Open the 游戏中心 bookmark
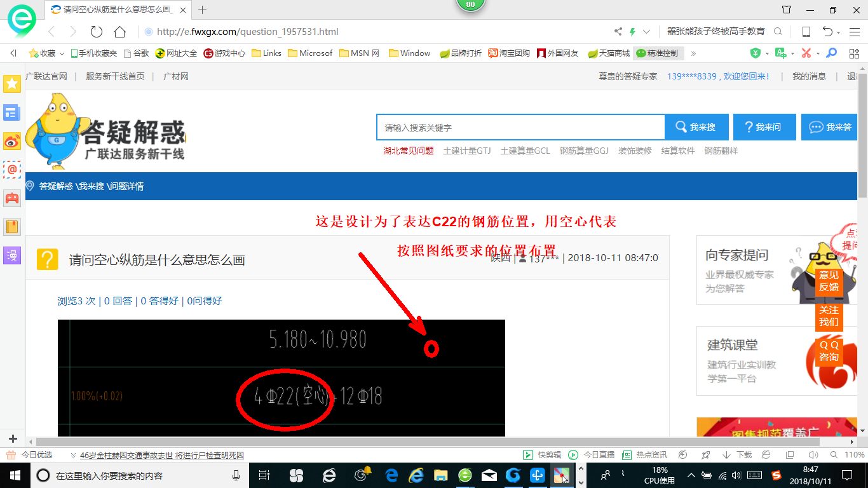The image size is (868, 488). coord(224,53)
